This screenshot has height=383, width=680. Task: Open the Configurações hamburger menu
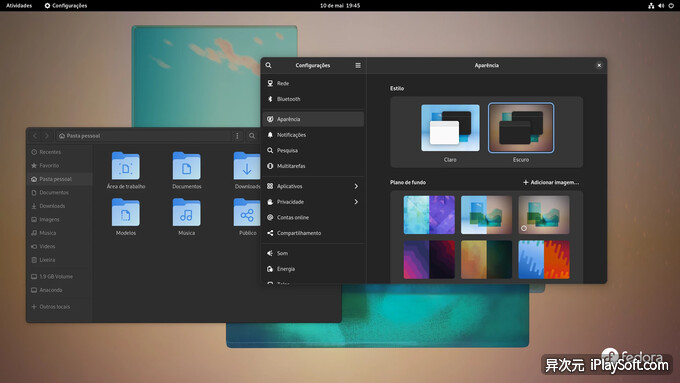(x=358, y=65)
